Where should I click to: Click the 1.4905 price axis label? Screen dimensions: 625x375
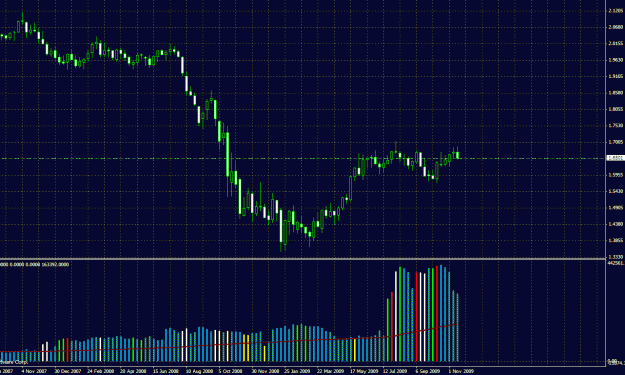click(x=616, y=208)
